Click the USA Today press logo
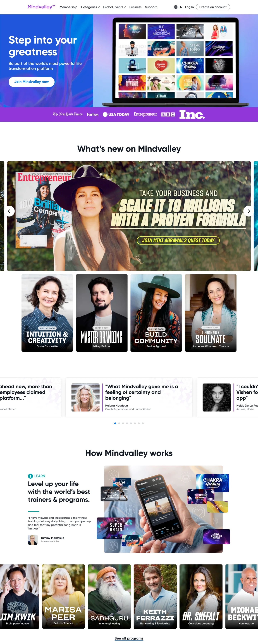This screenshot has width=258, height=644. click(x=116, y=114)
